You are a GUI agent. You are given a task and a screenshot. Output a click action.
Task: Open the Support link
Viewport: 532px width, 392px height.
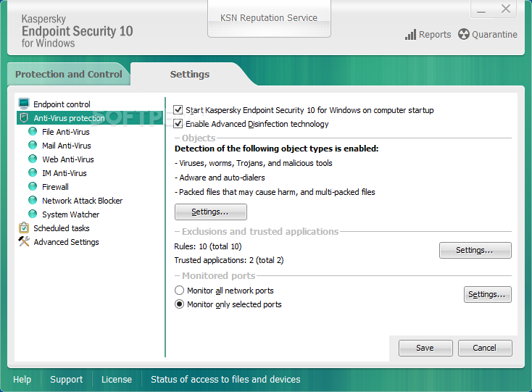pos(66,379)
